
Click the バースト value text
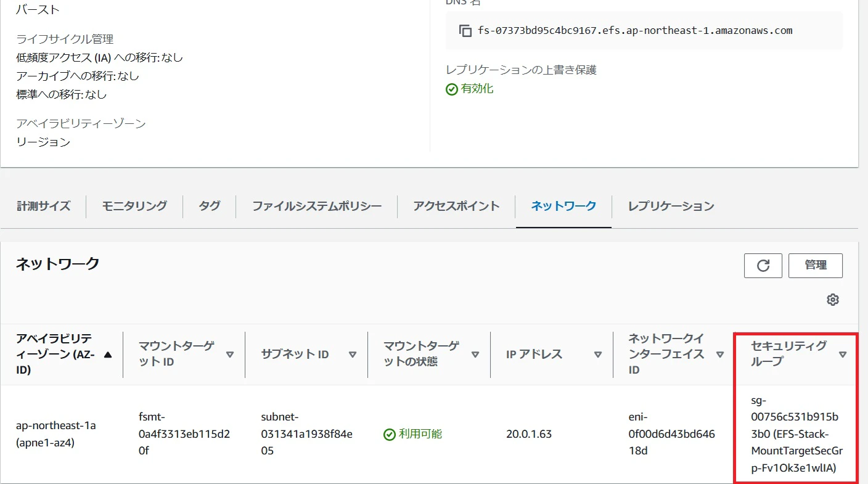coord(38,10)
